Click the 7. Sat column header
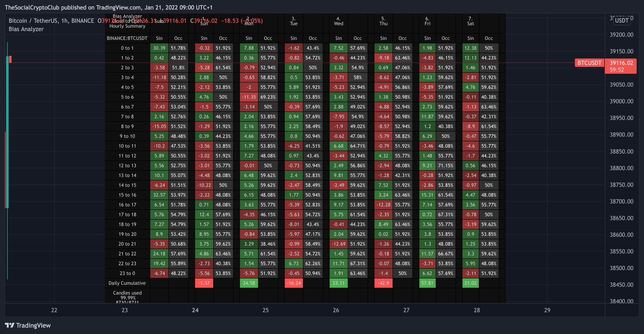 (470, 21)
